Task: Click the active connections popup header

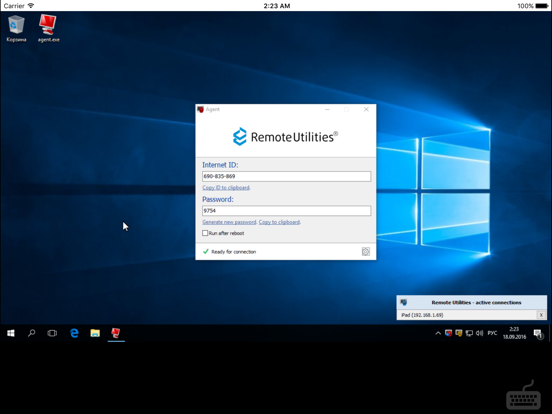Action: (x=471, y=302)
